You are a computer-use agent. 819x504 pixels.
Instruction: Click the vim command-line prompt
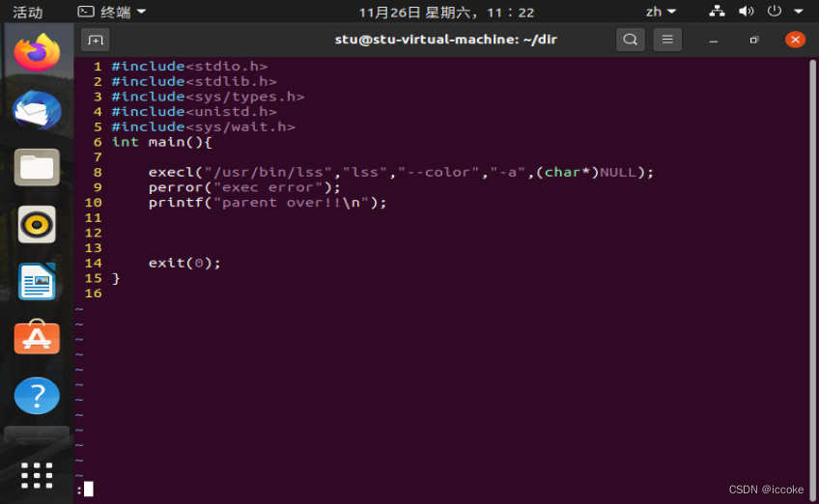pos(85,490)
